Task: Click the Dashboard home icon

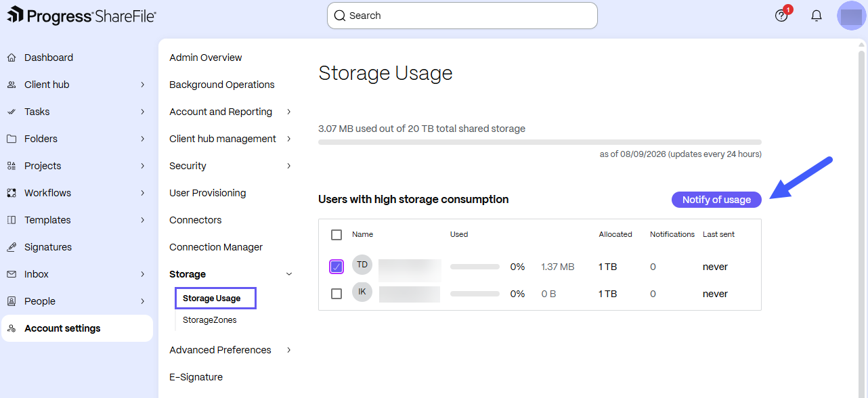Action: tap(12, 58)
